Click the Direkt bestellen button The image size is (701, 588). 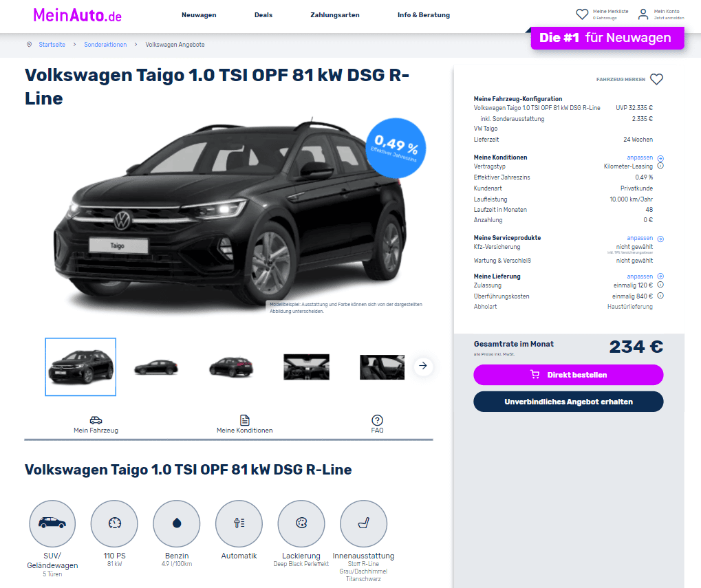point(568,374)
